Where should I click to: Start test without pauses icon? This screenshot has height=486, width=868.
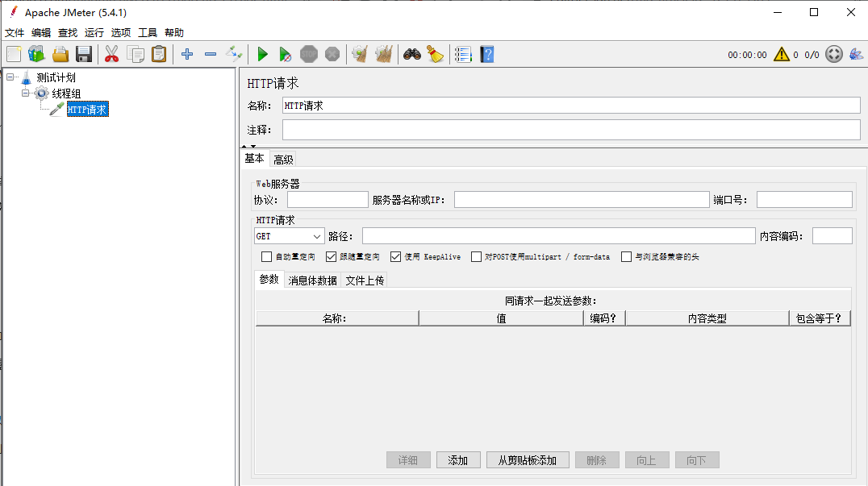285,54
